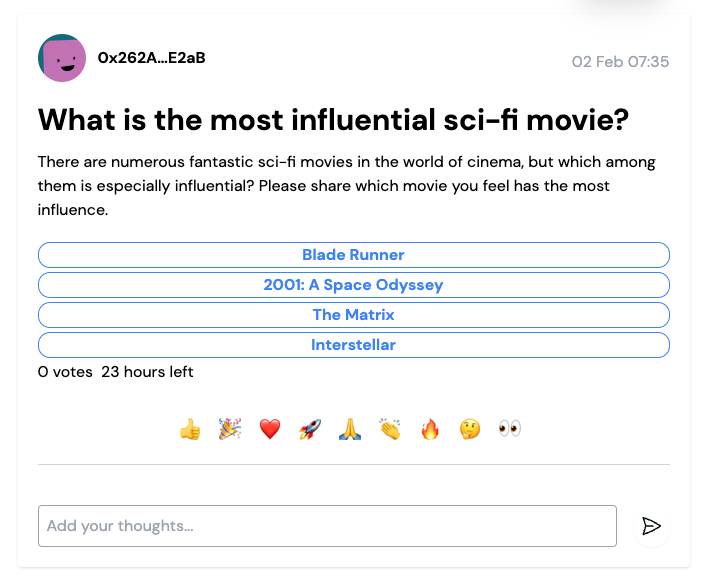Add the folded hands reaction
The image size is (705, 582).
coord(350,429)
